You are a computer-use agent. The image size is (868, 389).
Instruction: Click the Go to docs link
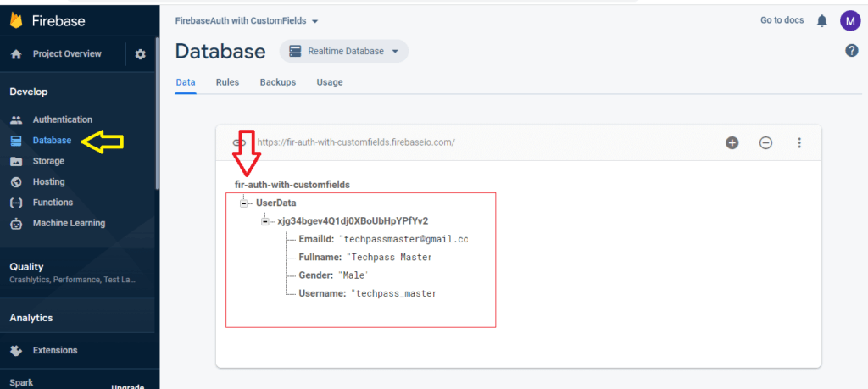click(x=782, y=20)
